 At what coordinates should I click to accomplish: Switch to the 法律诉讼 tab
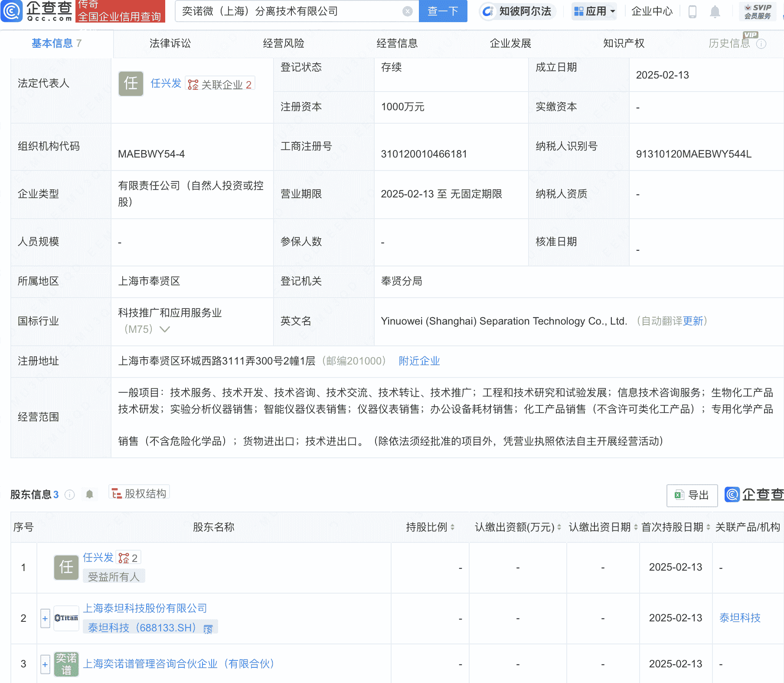[170, 43]
